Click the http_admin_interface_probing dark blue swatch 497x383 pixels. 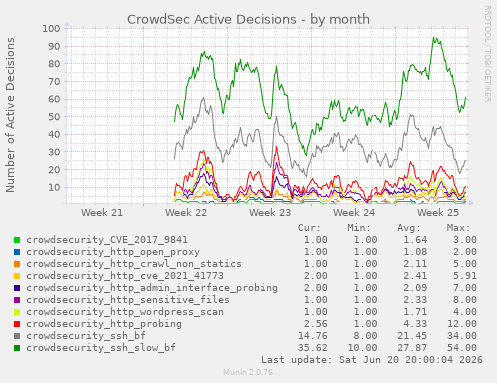click(17, 288)
